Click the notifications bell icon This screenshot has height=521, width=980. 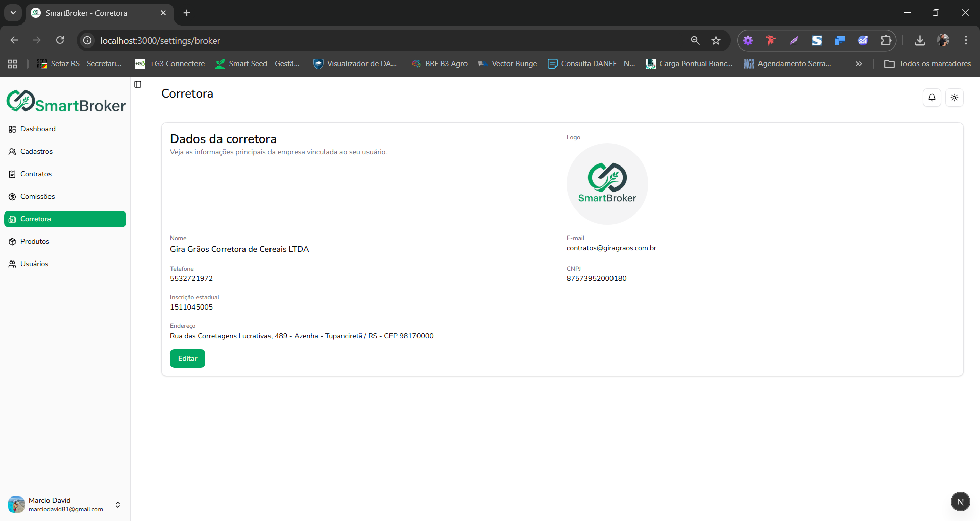pos(932,98)
